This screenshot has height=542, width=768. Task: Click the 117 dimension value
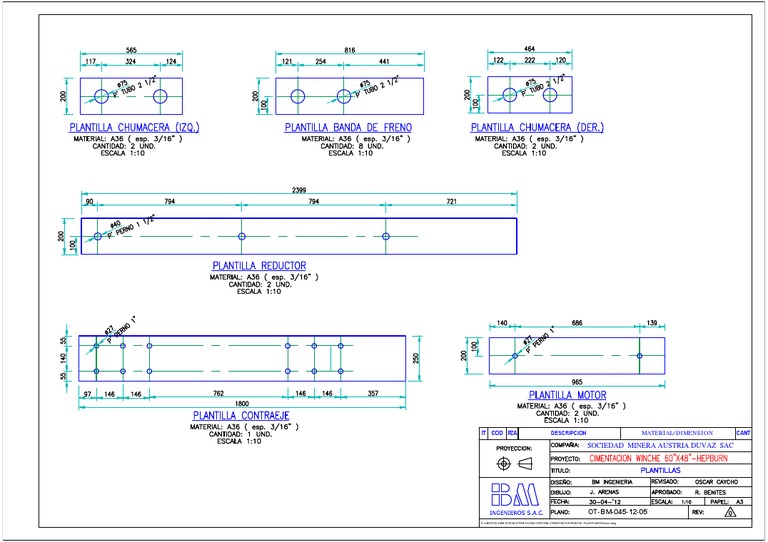[91, 61]
